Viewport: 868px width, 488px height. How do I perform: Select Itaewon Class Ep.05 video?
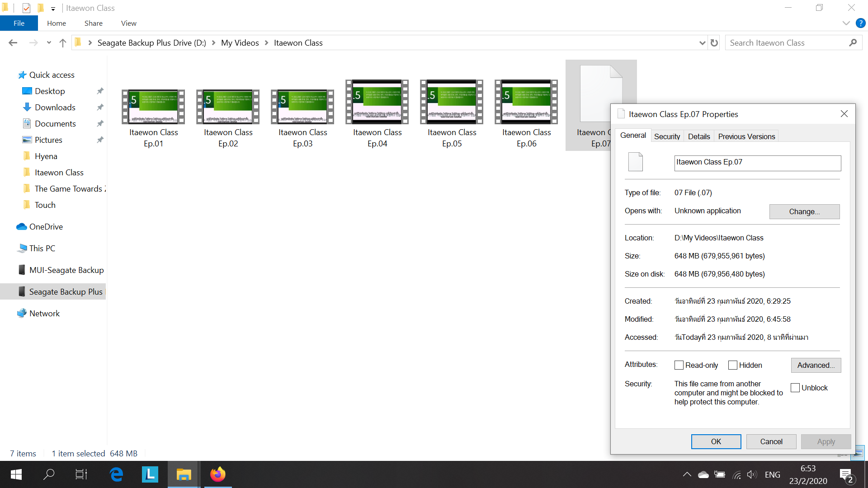pos(452,114)
